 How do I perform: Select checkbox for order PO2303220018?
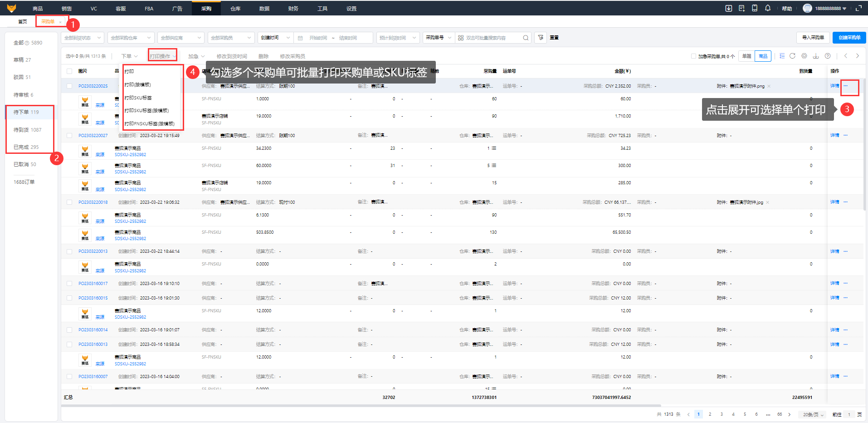pyautogui.click(x=69, y=202)
